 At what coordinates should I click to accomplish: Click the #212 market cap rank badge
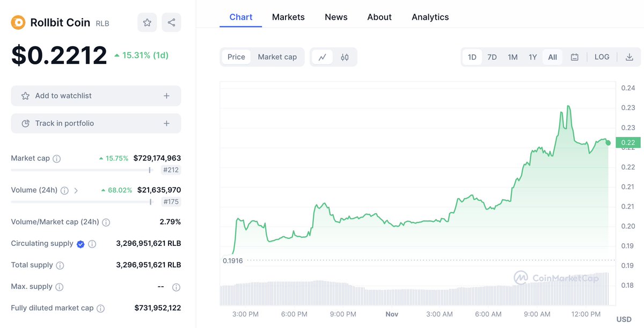point(171,170)
